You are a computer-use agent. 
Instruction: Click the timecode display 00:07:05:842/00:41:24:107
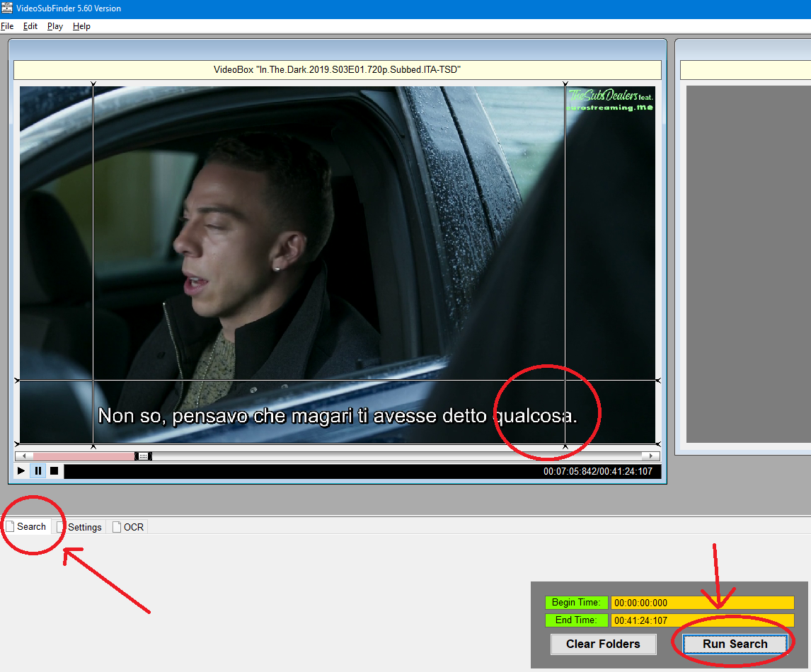coord(598,471)
